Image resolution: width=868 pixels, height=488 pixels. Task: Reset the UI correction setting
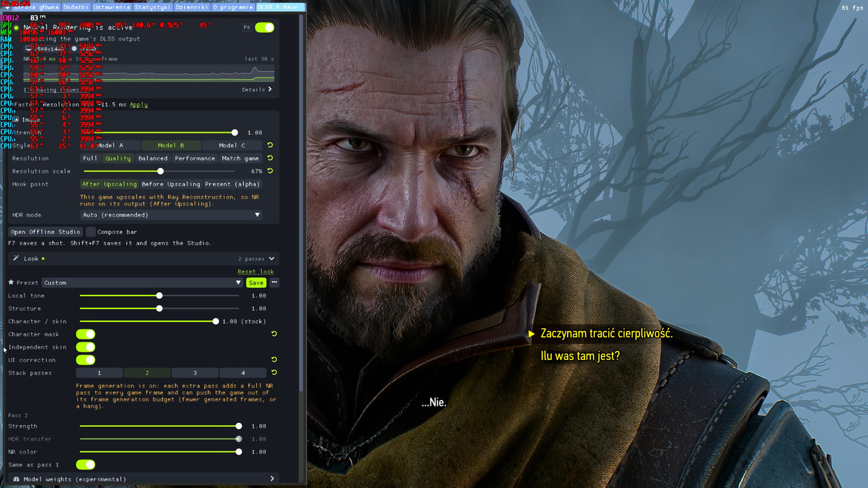pos(274,359)
